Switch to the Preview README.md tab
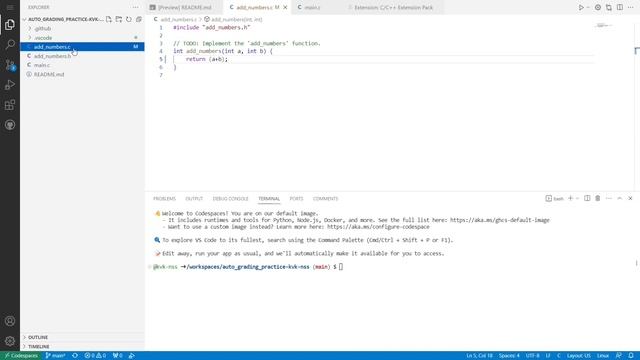This screenshot has width=640, height=360. pos(184,7)
